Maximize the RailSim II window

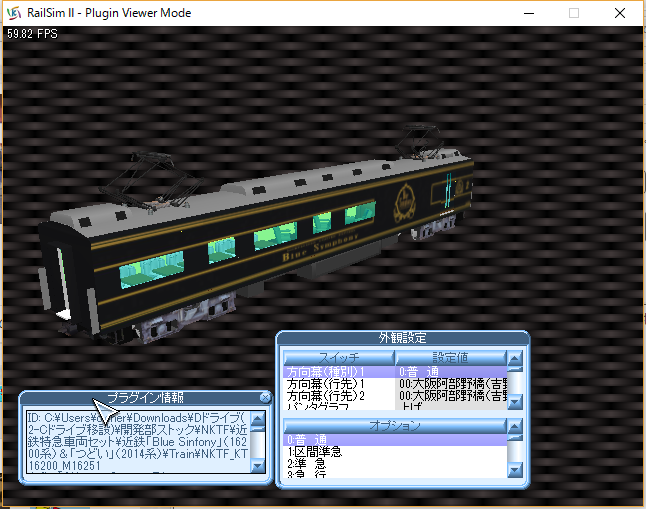point(574,13)
